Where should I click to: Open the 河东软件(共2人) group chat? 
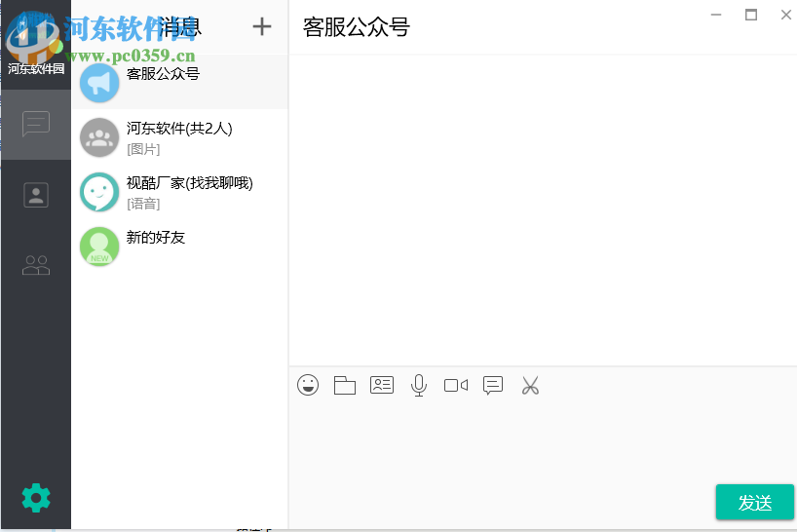(179, 136)
